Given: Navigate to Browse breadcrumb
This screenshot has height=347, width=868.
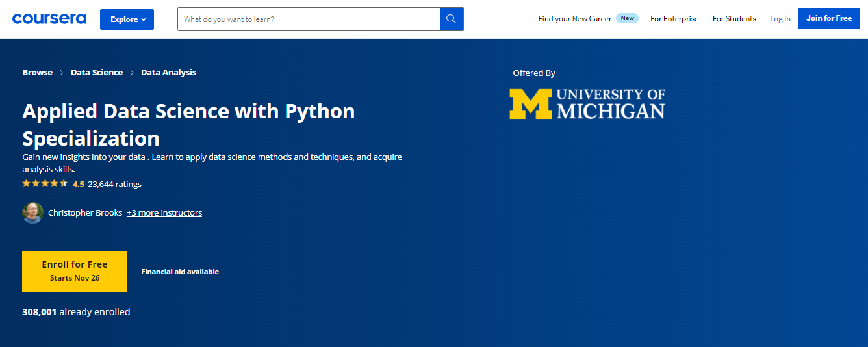Looking at the screenshot, I should [x=38, y=73].
